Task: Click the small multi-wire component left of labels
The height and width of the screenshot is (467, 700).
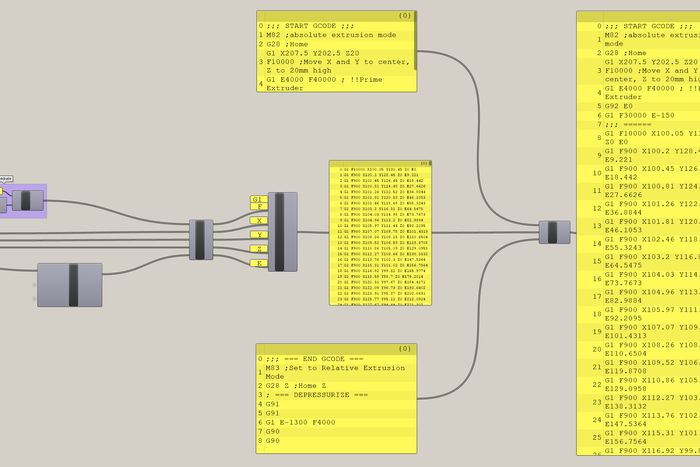Action: [x=202, y=240]
